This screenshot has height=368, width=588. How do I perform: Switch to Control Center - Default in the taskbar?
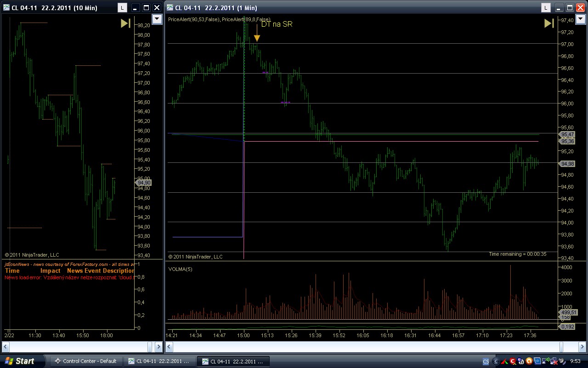tap(86, 361)
